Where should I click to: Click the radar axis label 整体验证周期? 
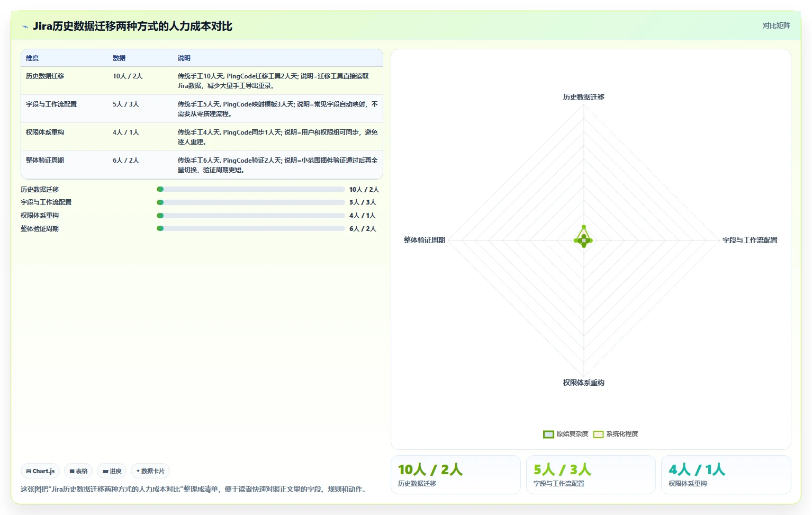point(425,240)
